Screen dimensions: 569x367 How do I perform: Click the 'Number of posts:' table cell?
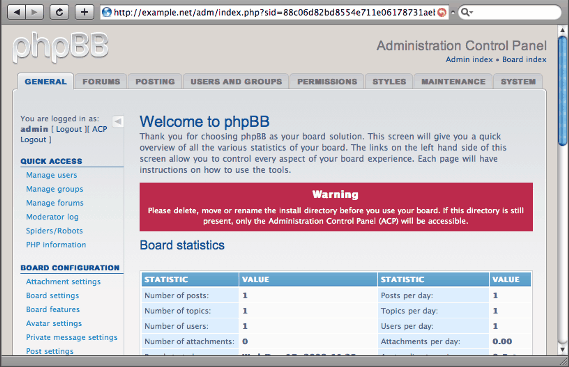click(190, 295)
